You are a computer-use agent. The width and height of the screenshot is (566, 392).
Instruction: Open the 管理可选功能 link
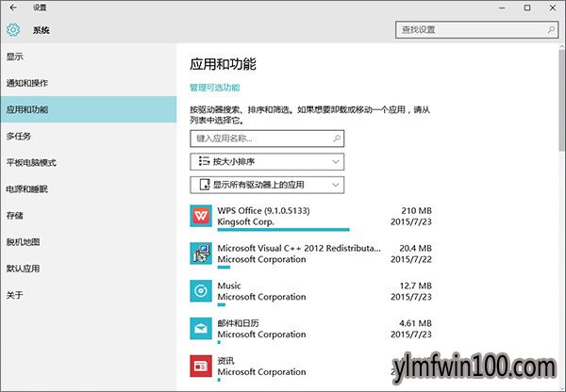[215, 88]
